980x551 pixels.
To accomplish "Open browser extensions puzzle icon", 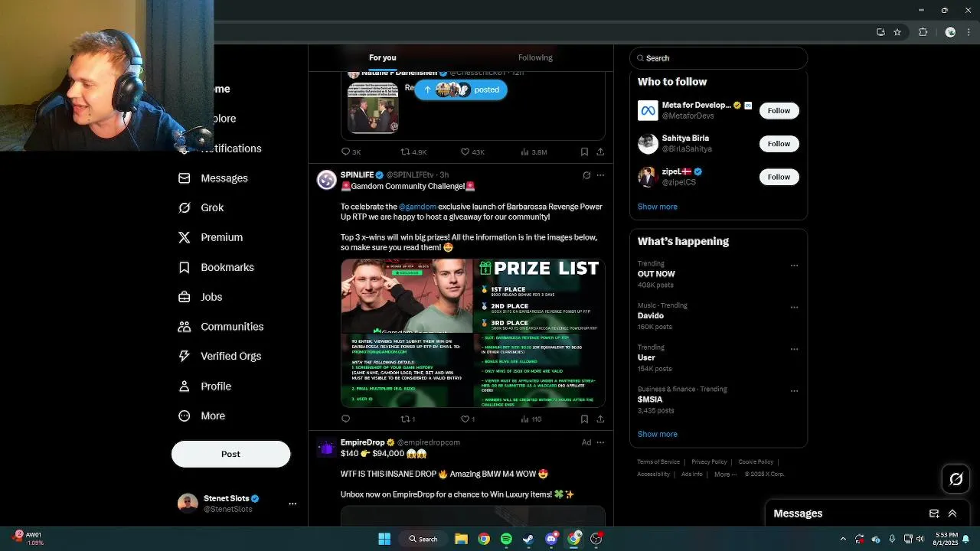I will click(923, 32).
